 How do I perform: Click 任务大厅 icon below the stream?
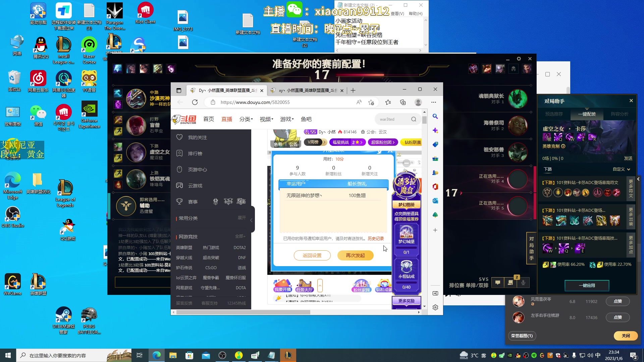pos(305,286)
